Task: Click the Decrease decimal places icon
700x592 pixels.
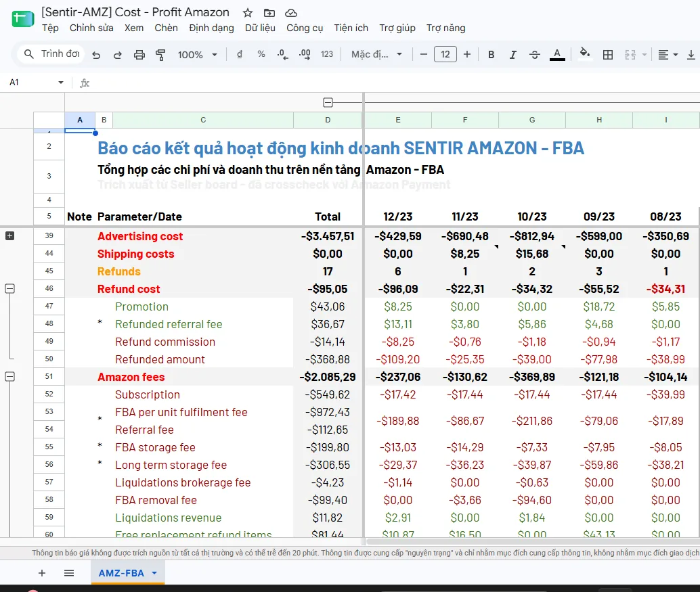Action: click(282, 54)
